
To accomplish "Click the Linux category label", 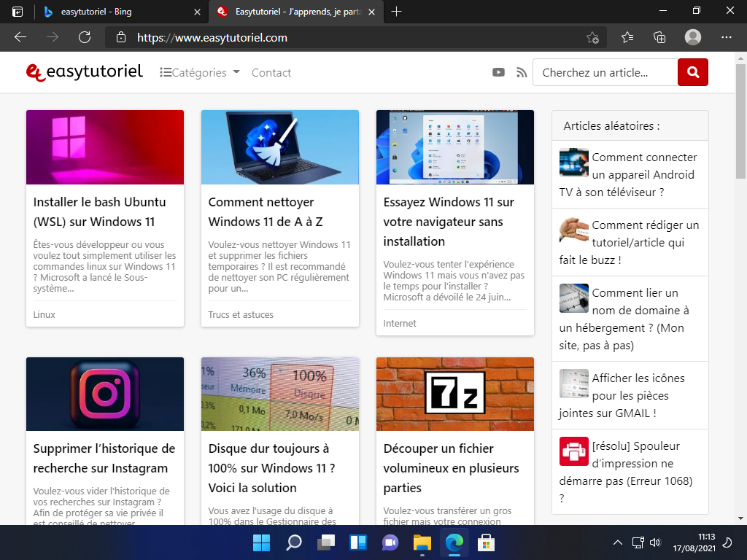I will coord(44,315).
